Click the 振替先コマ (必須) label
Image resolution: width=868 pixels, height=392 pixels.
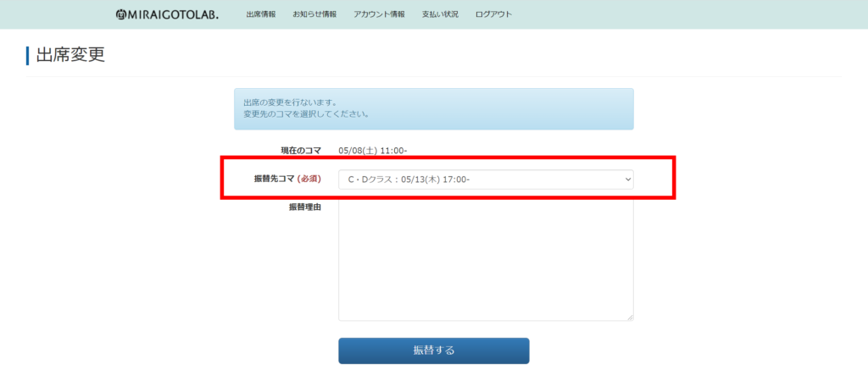(287, 179)
